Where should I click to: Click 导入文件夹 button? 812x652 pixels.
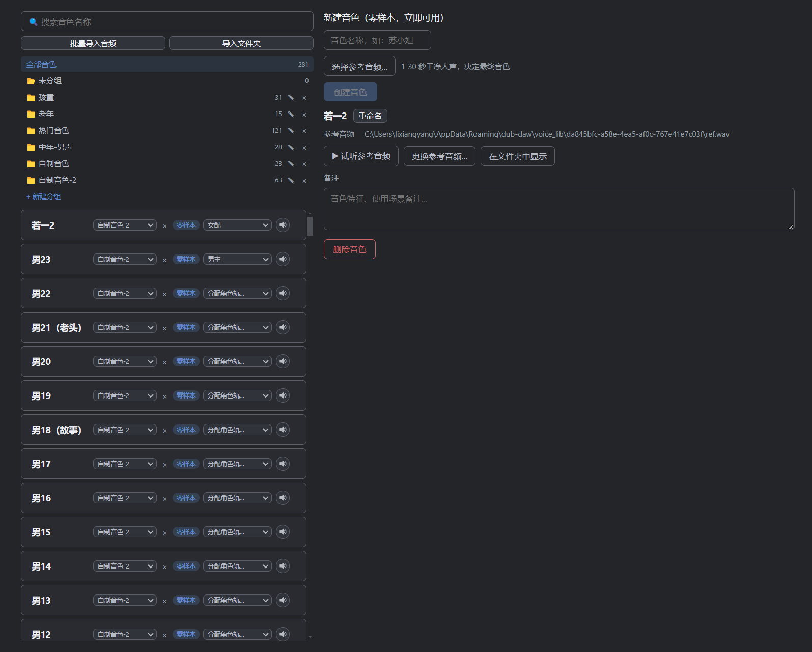[x=241, y=43]
